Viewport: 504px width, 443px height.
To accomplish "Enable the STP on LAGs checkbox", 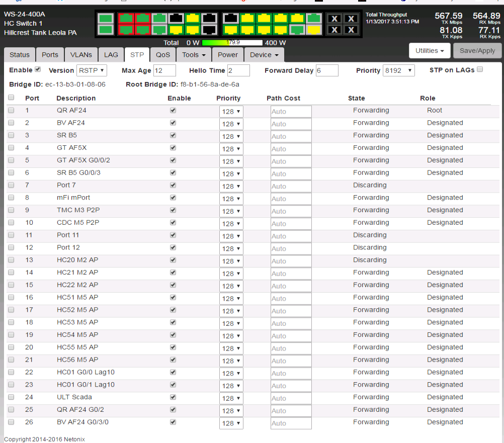I will (480, 69).
